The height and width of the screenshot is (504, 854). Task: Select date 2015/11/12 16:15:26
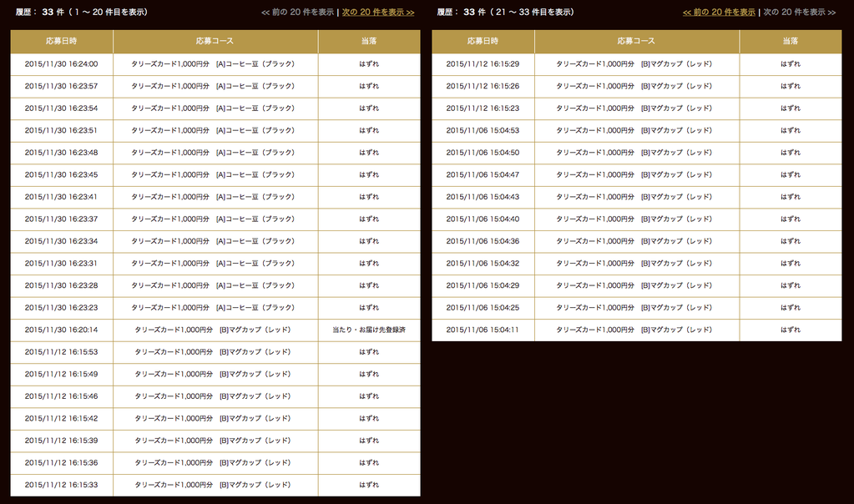point(483,86)
